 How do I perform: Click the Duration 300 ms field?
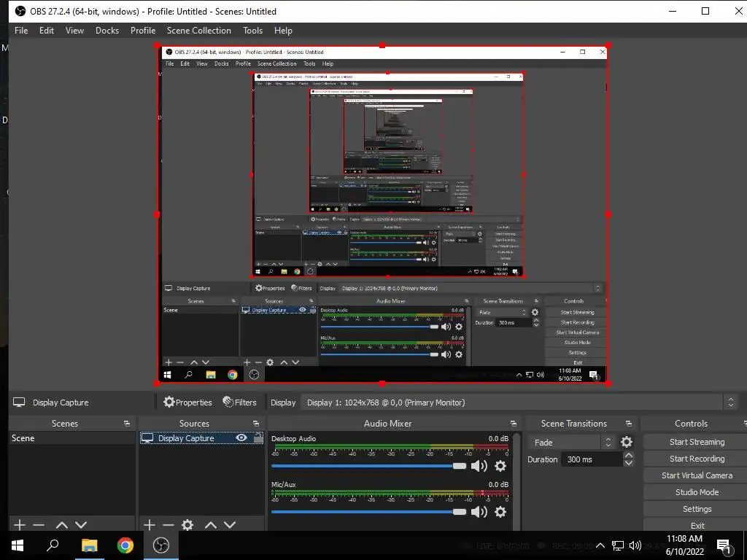(x=592, y=459)
